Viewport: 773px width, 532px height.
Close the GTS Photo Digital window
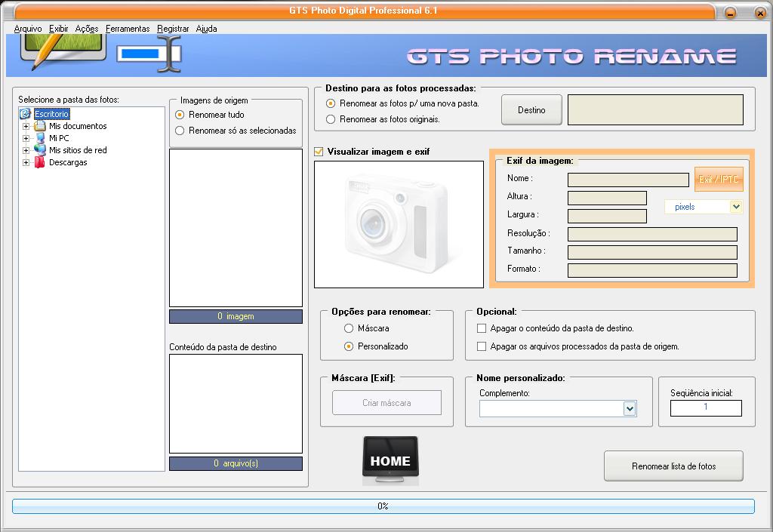click(x=760, y=13)
